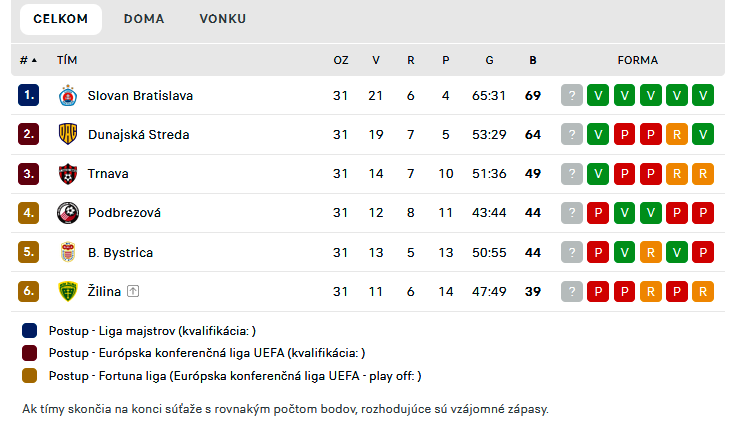The image size is (733, 421).
Task: Click the Trnava team crest
Action: [x=68, y=174]
